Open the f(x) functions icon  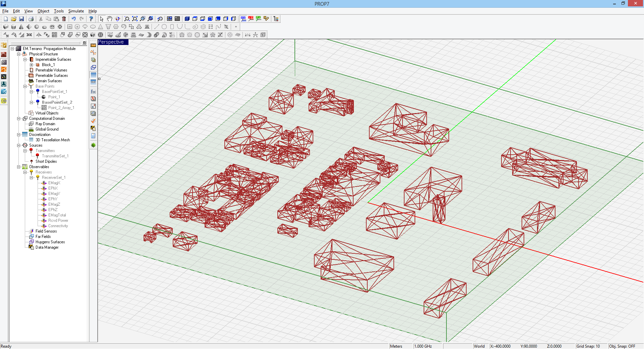pyautogui.click(x=93, y=92)
